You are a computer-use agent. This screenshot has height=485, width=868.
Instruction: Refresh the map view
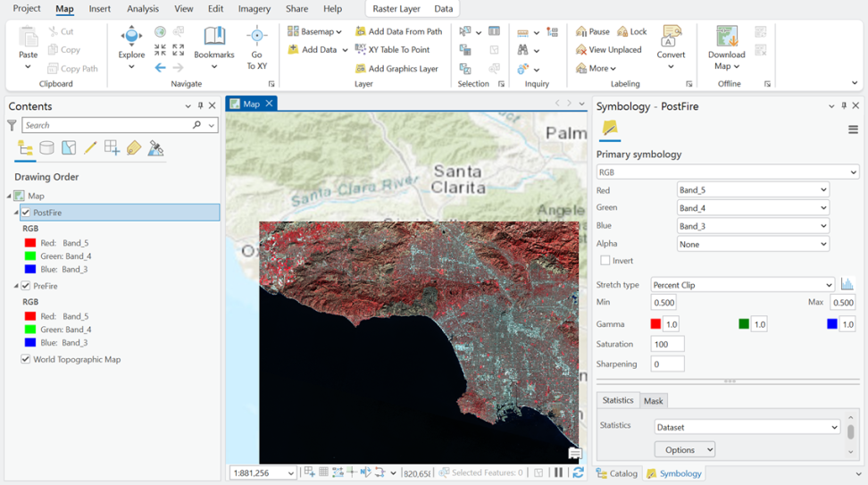pos(578,472)
